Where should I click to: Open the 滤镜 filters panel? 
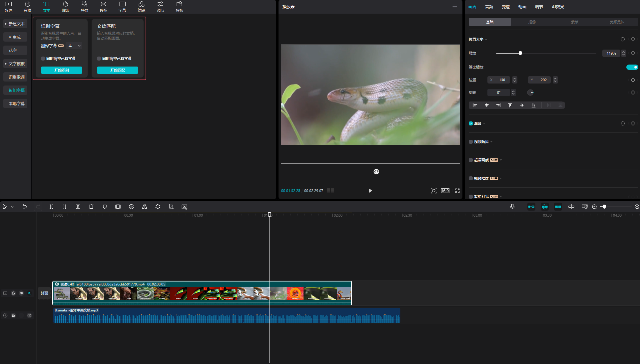pyautogui.click(x=142, y=6)
